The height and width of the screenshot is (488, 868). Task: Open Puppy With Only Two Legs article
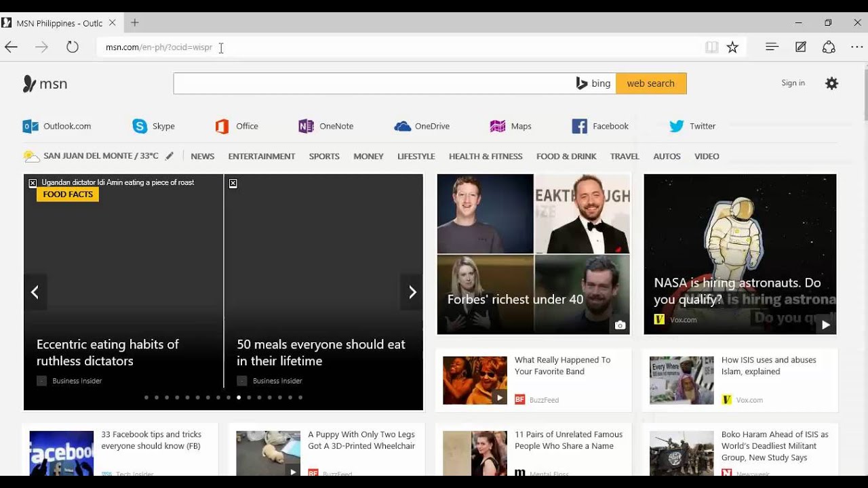[361, 441]
